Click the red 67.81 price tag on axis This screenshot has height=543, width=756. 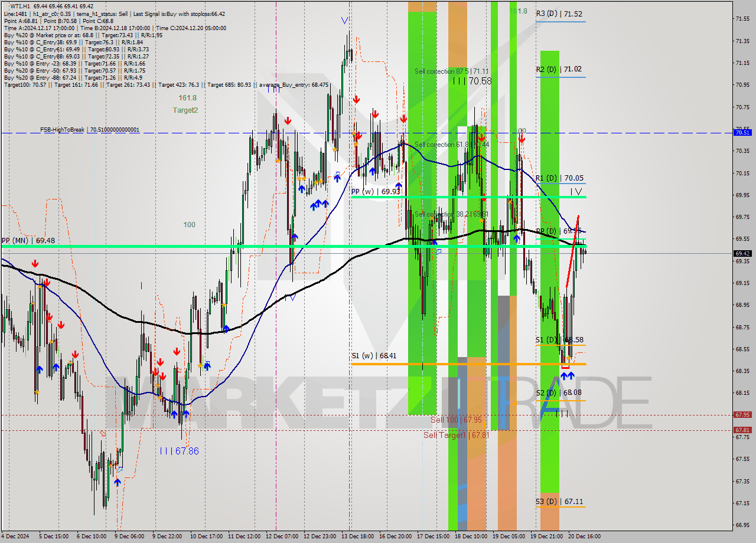pos(742,430)
